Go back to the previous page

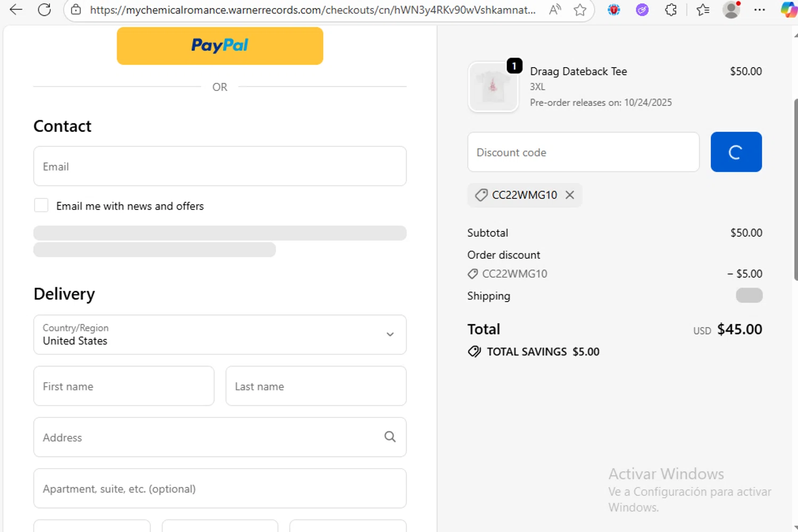coord(16,10)
